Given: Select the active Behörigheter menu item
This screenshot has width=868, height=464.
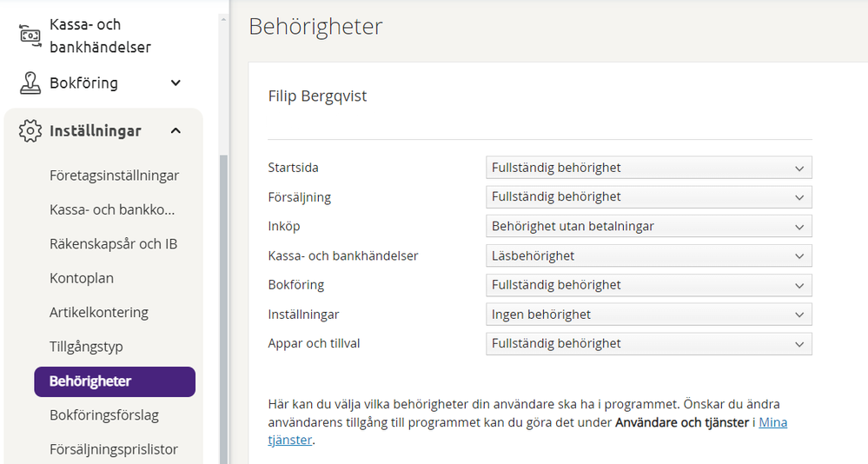Looking at the screenshot, I should pyautogui.click(x=115, y=381).
